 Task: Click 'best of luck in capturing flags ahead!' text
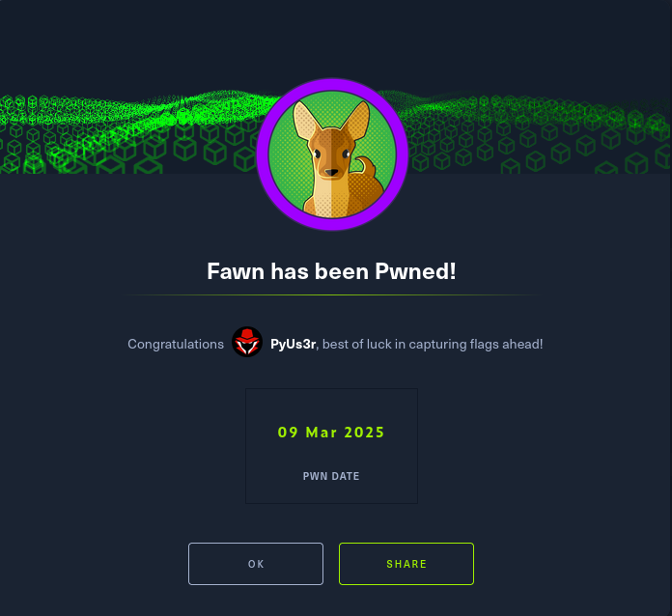point(433,345)
